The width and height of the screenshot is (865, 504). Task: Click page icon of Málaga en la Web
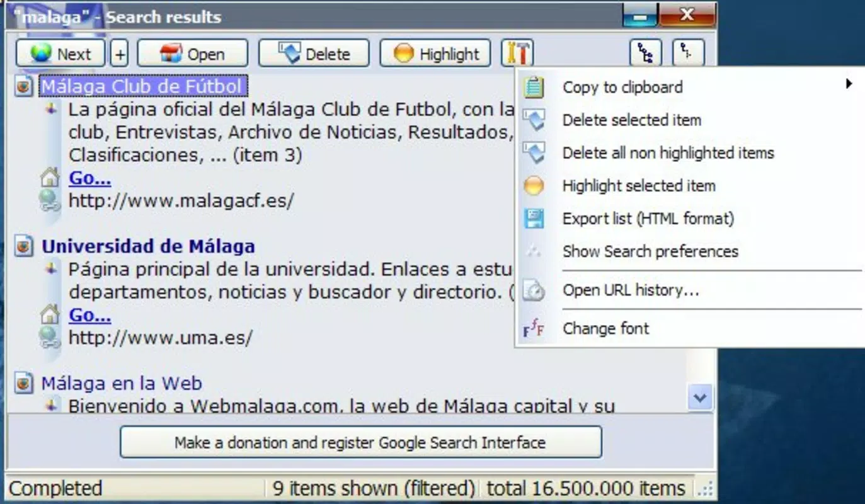(23, 383)
